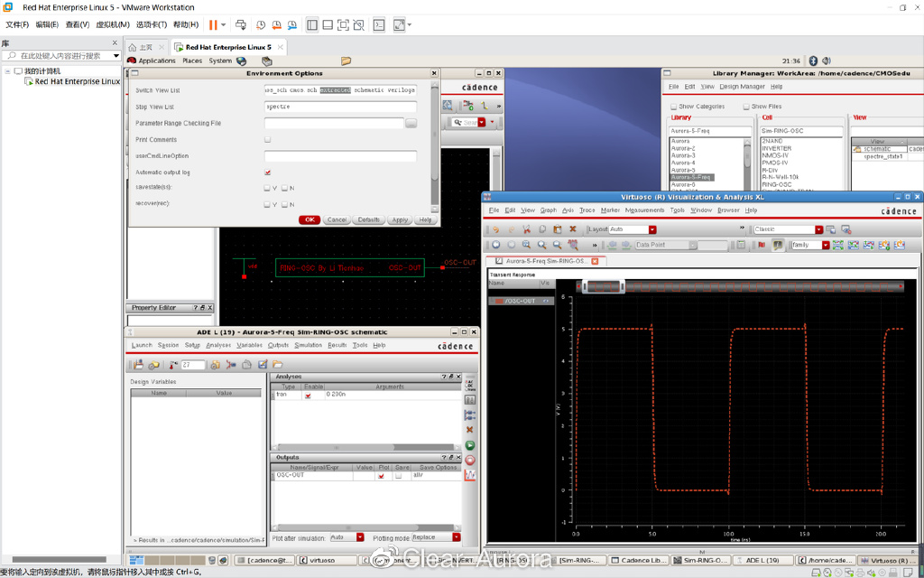This screenshot has width=924, height=578.
Task: Collapse the 我的计算机 tree node
Action: pyautogui.click(x=7, y=70)
